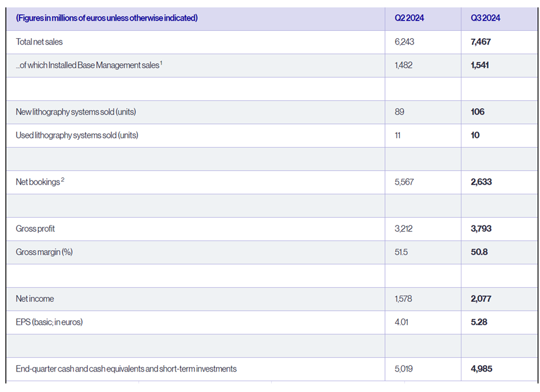Viewport: 540px width, 392px height.
Task: Select the Gross profit row label
Action: (x=35, y=228)
